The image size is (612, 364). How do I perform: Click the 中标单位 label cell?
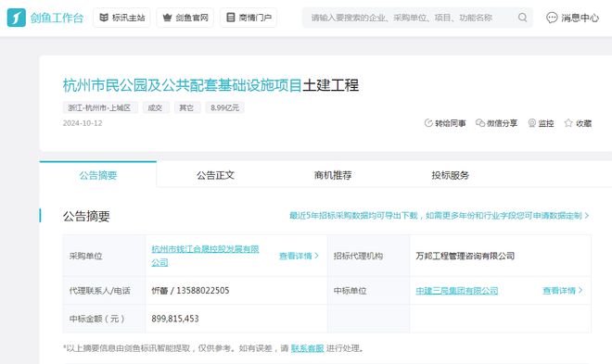(369, 291)
